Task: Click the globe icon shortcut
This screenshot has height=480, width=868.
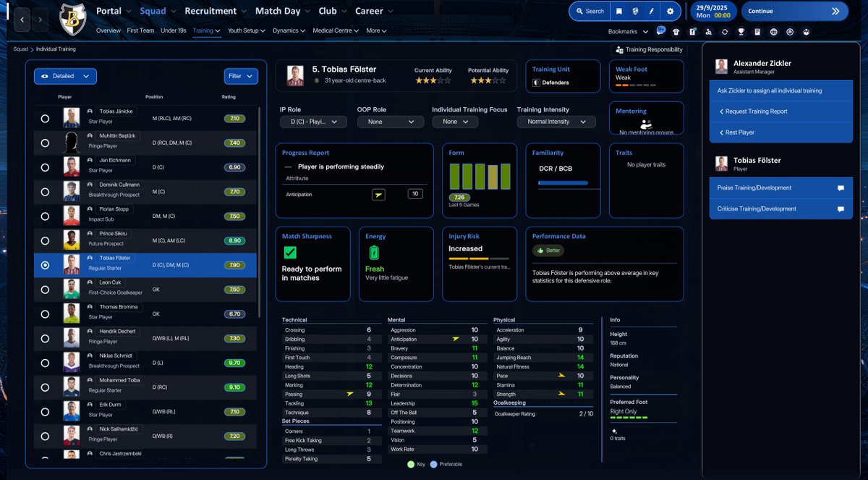Action: (773, 32)
